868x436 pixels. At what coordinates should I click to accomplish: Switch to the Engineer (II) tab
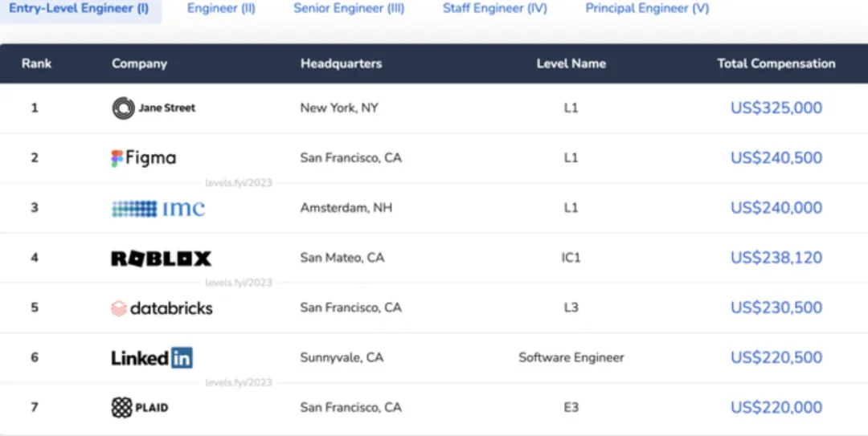pyautogui.click(x=222, y=9)
